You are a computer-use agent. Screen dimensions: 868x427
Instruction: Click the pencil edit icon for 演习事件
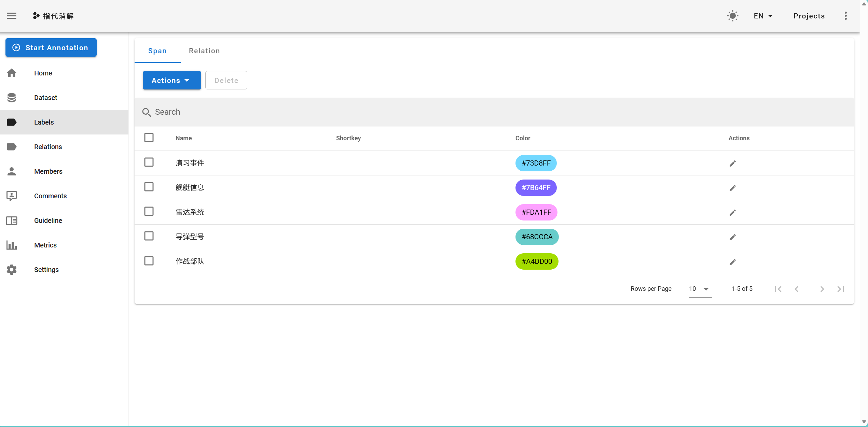(x=732, y=163)
